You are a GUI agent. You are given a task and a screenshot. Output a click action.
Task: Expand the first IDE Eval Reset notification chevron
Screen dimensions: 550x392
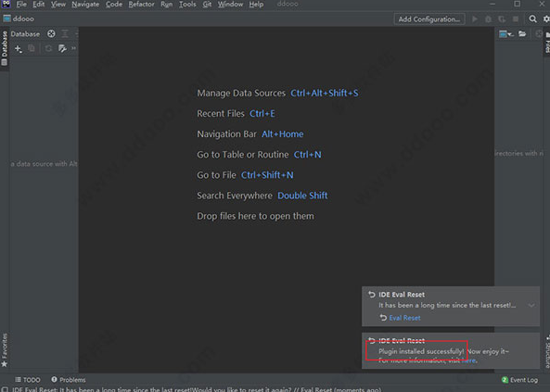pyautogui.click(x=531, y=306)
